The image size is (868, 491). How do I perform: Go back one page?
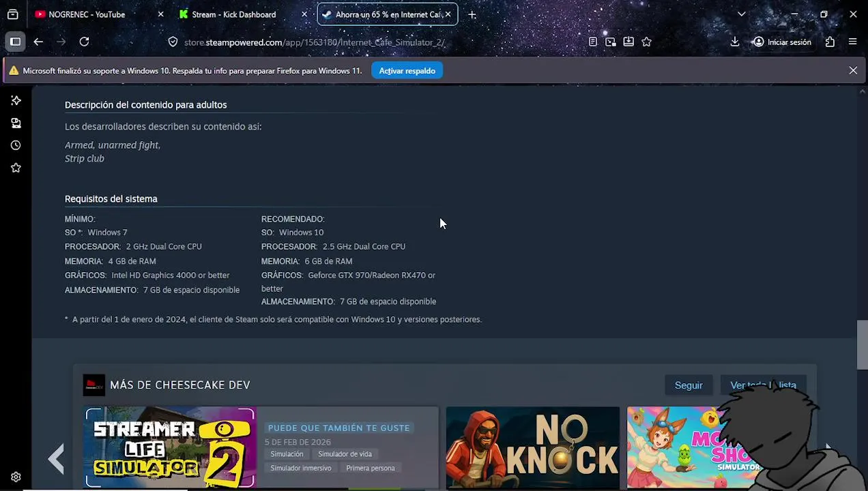click(38, 42)
